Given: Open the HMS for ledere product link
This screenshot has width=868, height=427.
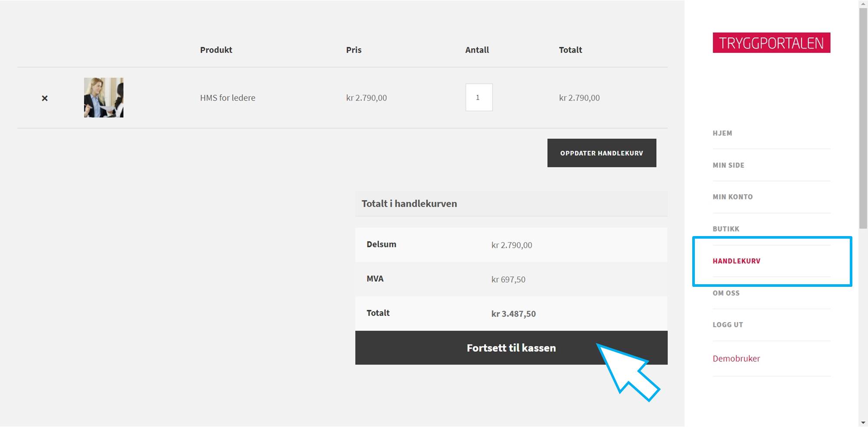Looking at the screenshot, I should [x=227, y=98].
